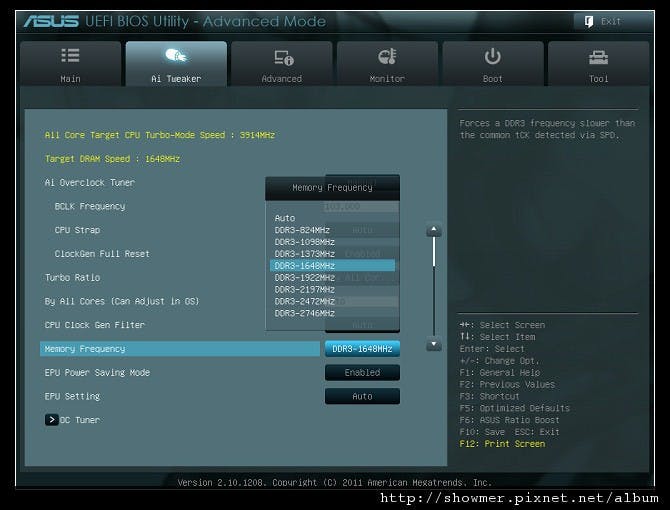Click the F2: Previous Values hint
Screen dimensions: 670x510
click(507, 384)
